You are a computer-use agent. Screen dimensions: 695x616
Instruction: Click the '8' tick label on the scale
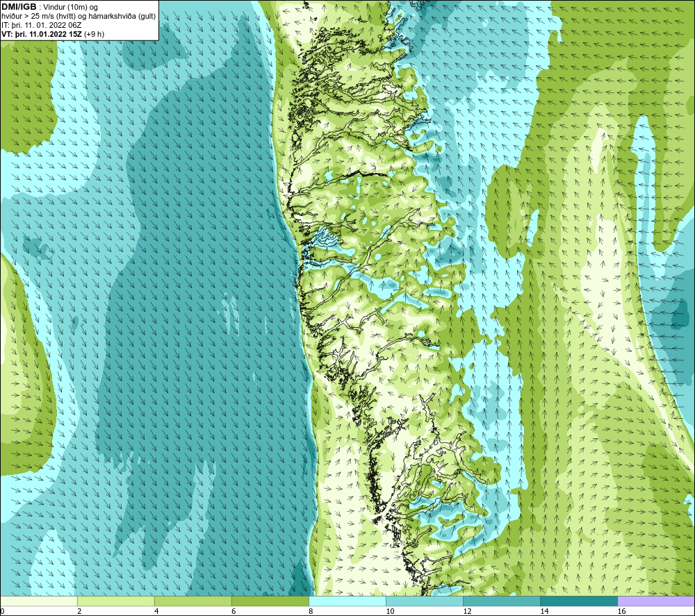310,611
